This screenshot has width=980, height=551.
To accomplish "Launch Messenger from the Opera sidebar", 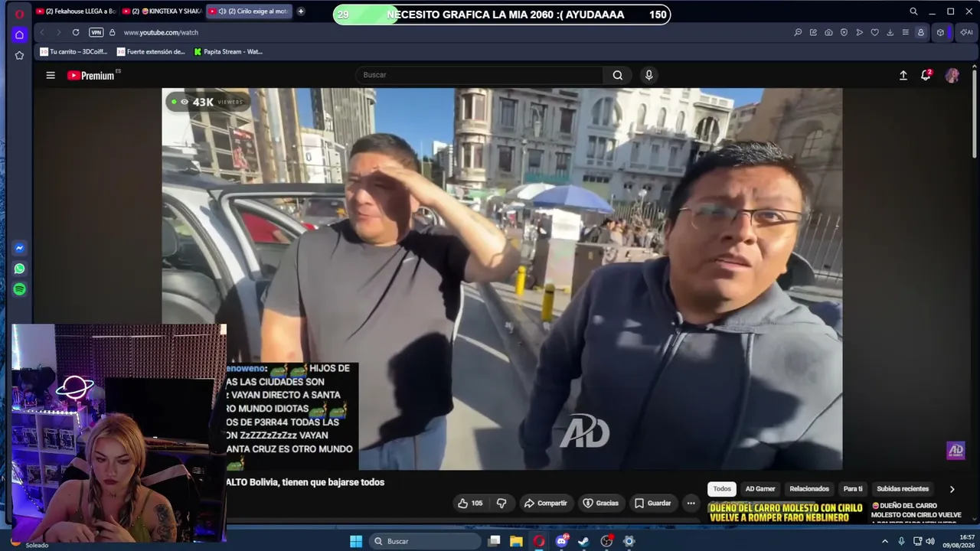I will pos(19,248).
